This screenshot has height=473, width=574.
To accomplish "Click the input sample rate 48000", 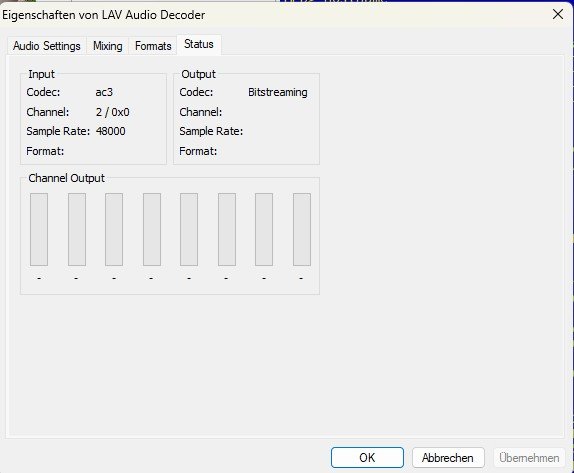I will tap(111, 131).
